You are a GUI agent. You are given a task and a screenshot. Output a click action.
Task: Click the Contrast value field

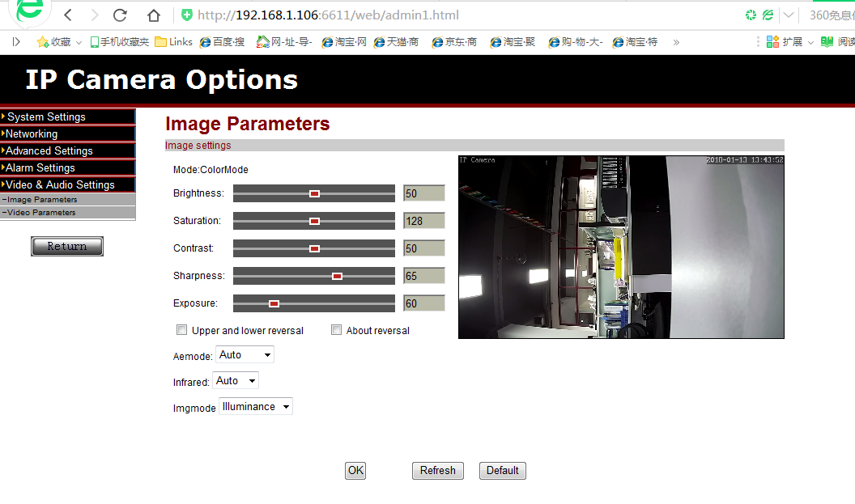pos(424,248)
